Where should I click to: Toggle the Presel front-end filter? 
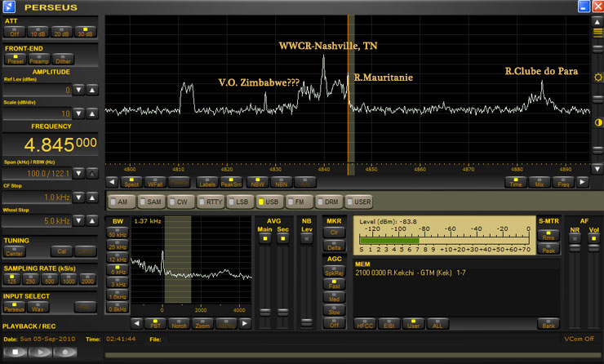click(16, 59)
